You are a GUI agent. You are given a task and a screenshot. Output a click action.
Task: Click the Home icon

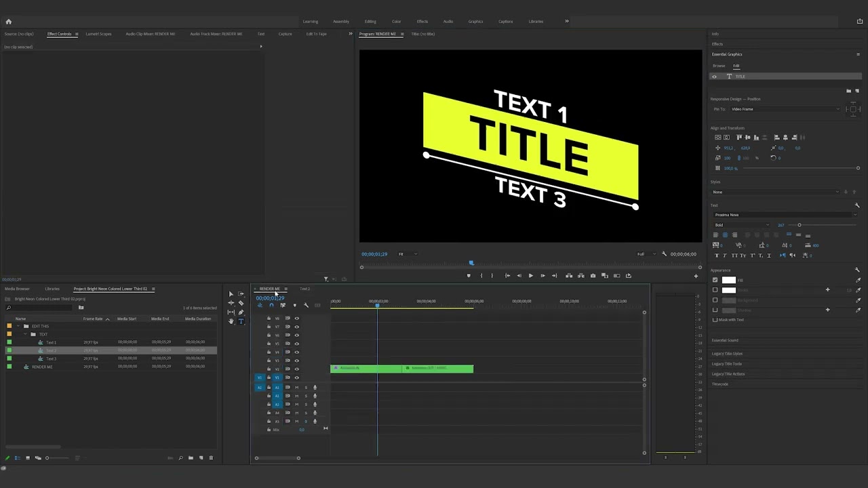(8, 22)
